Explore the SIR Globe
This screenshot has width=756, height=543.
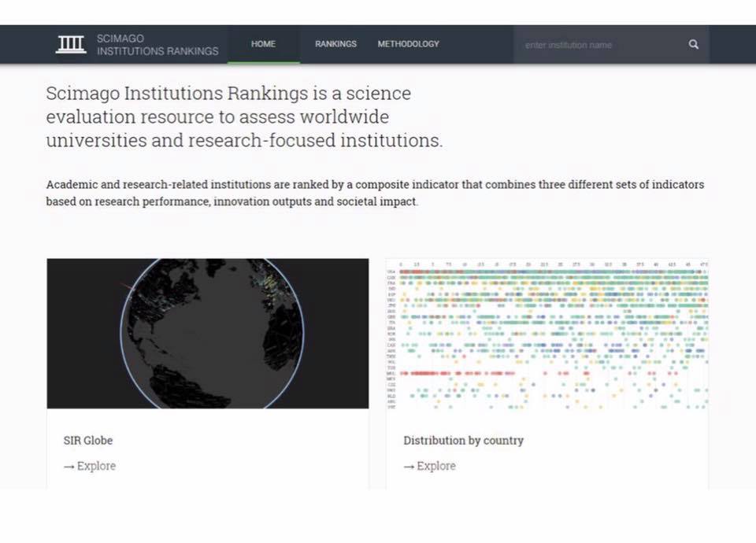click(95, 466)
